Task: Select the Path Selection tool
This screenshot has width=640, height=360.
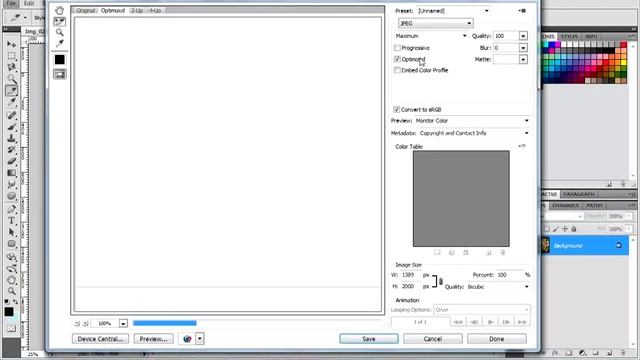Action: (11, 232)
